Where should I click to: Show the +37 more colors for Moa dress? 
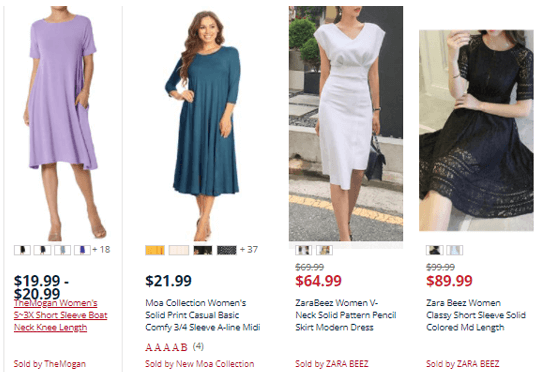249,249
